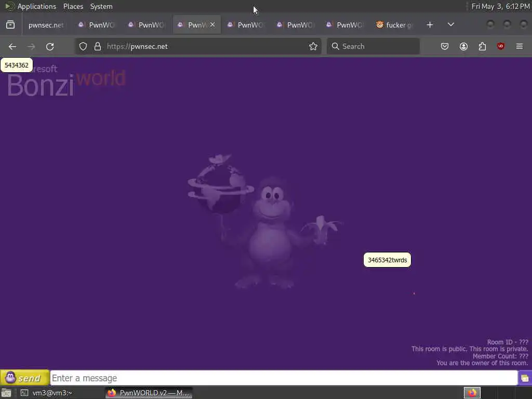Open the Firefox View icon
This screenshot has width=532, height=399.
point(10,25)
